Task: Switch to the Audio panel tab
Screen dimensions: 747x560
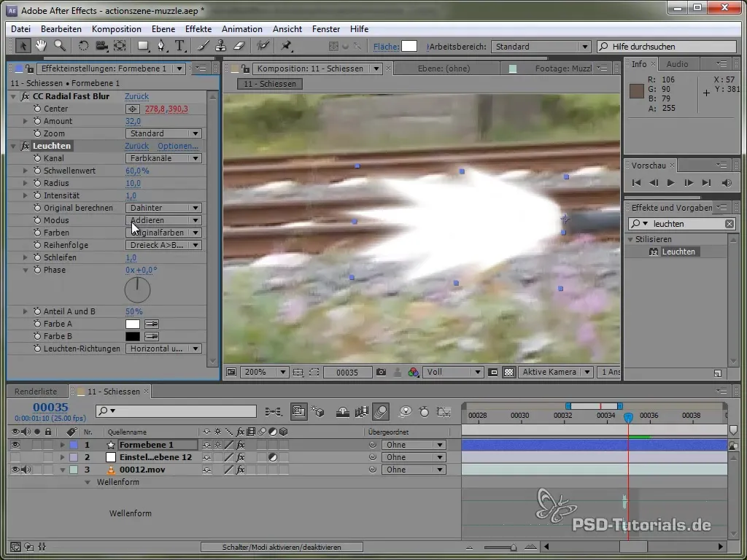Action: click(x=677, y=64)
